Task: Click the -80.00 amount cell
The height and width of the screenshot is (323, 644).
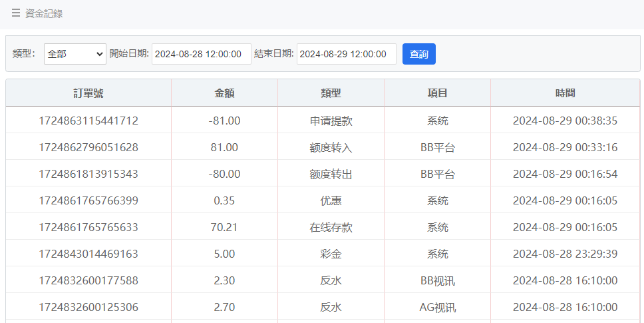Action: click(224, 174)
